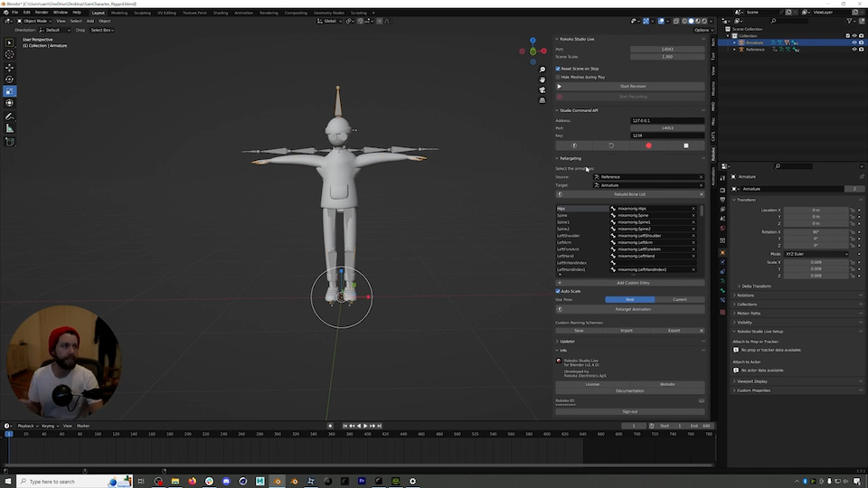Toggle the camera view icon
The image size is (868, 488).
point(542,89)
